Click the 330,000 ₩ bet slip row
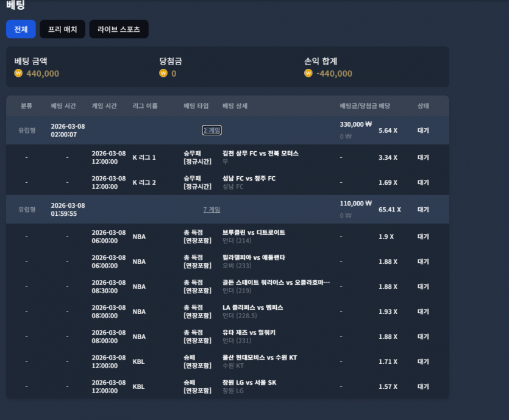This screenshot has width=509, height=420. (x=227, y=130)
